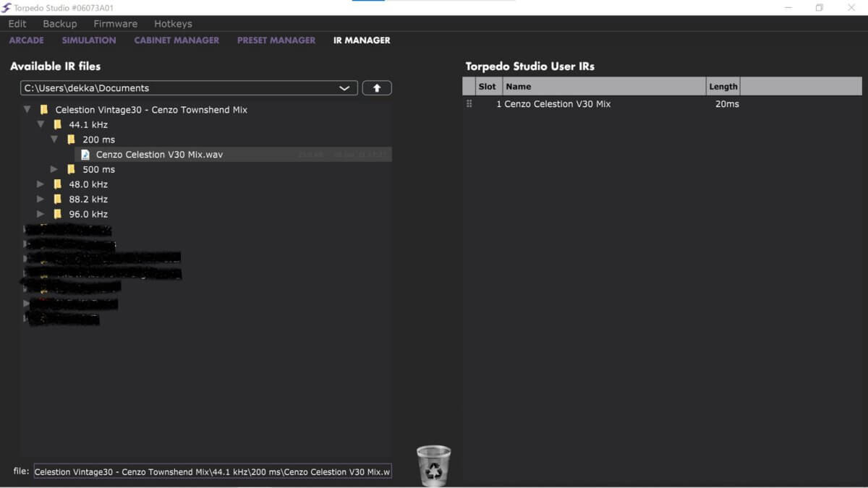The image size is (868, 488).
Task: Sort user IRs by Length column
Action: [x=723, y=87]
